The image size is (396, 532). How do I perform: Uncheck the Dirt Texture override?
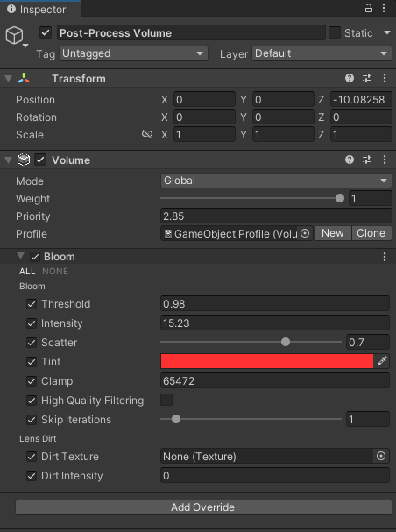32,457
